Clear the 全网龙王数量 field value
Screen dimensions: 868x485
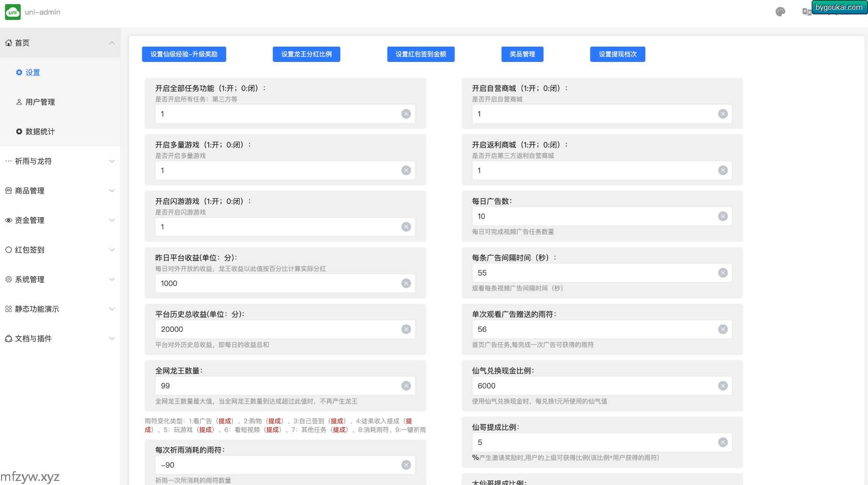coord(406,386)
